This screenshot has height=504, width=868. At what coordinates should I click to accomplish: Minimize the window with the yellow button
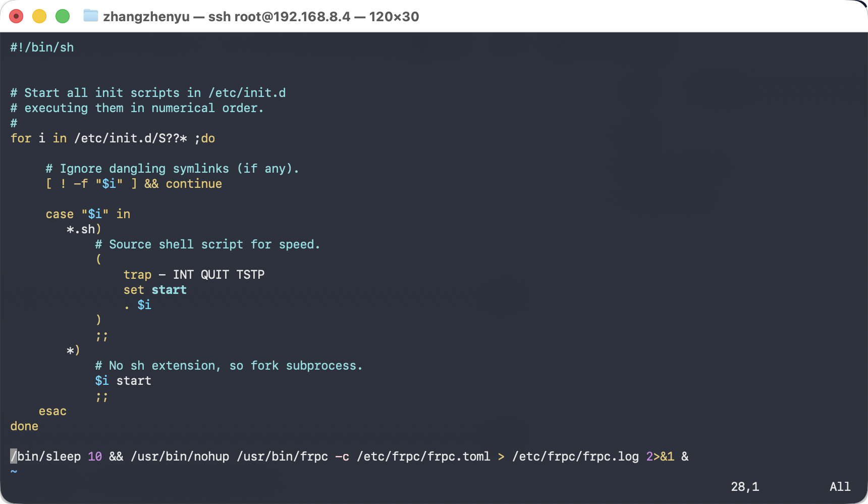[x=39, y=17]
